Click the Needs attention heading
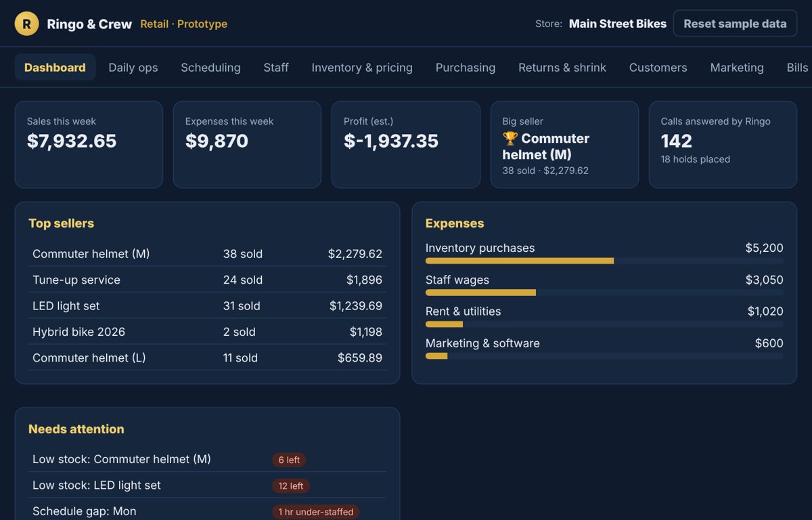 tap(76, 429)
